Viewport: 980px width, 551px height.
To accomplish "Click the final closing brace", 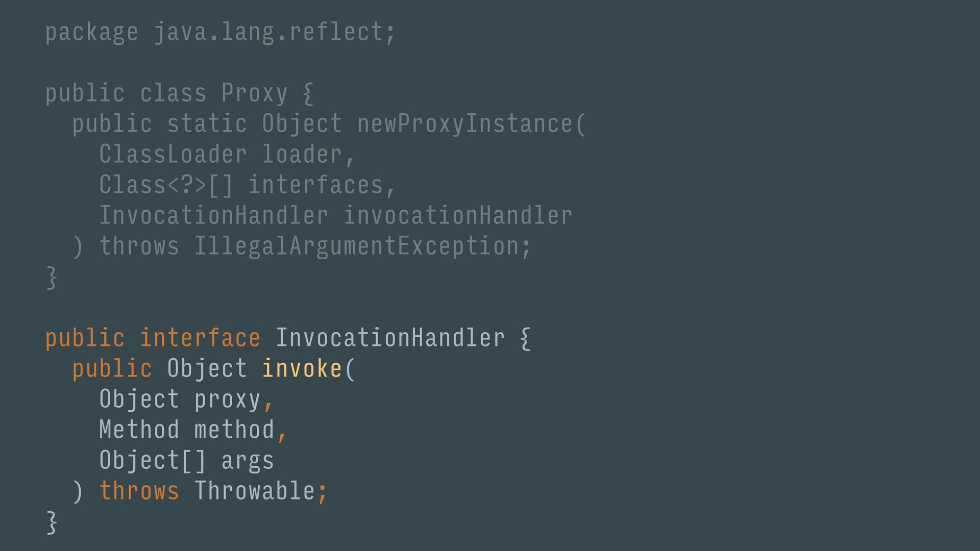I will click(52, 522).
